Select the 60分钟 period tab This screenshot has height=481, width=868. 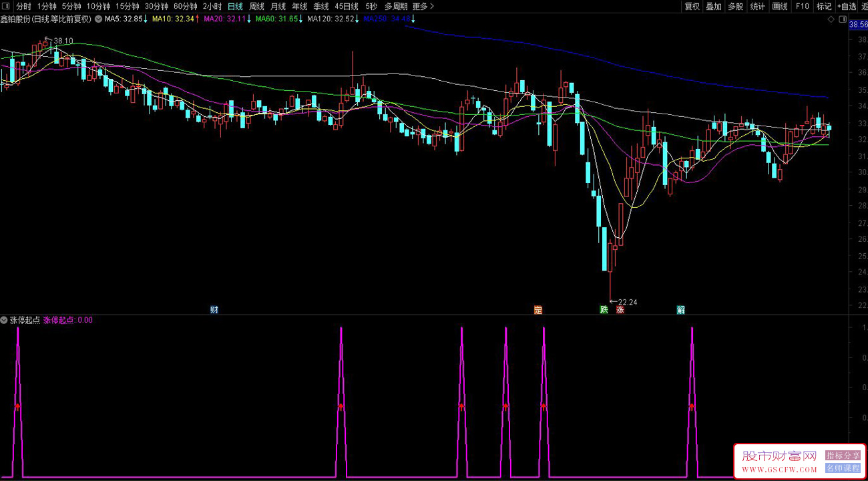click(185, 7)
